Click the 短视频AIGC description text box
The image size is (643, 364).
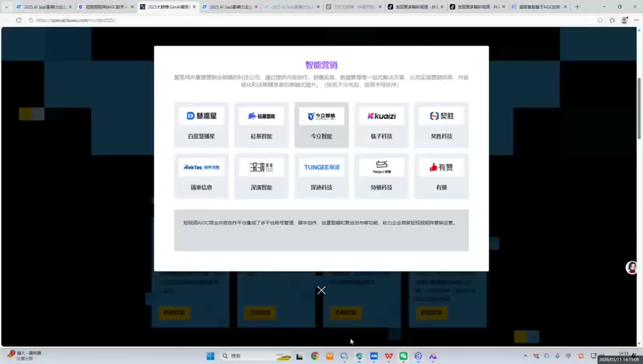point(321,230)
